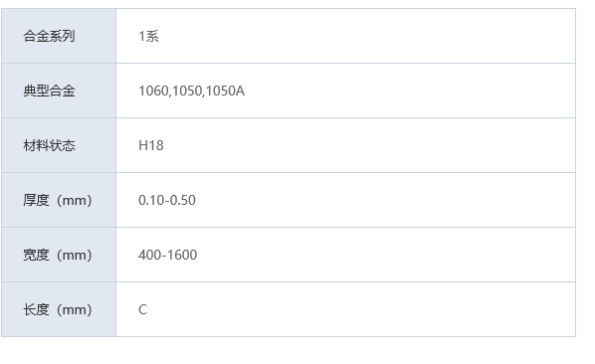
Task: Select the 1060,1050,1050A alloy text
Action: click(x=192, y=91)
